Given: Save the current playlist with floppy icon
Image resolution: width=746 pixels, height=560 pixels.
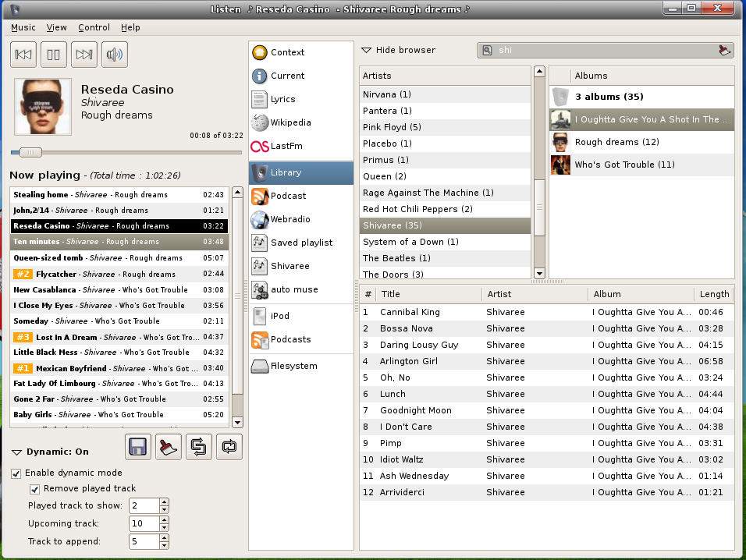Looking at the screenshot, I should (x=138, y=447).
